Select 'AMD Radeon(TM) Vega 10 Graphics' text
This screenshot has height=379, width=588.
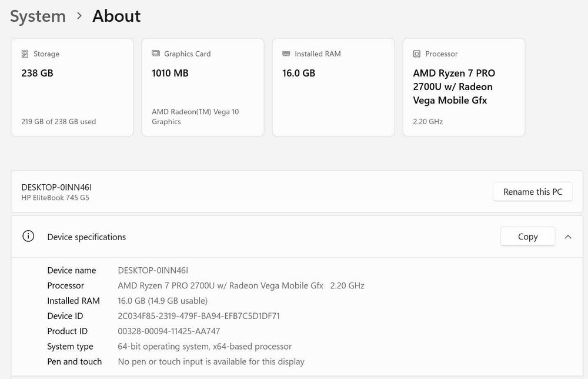[195, 117]
